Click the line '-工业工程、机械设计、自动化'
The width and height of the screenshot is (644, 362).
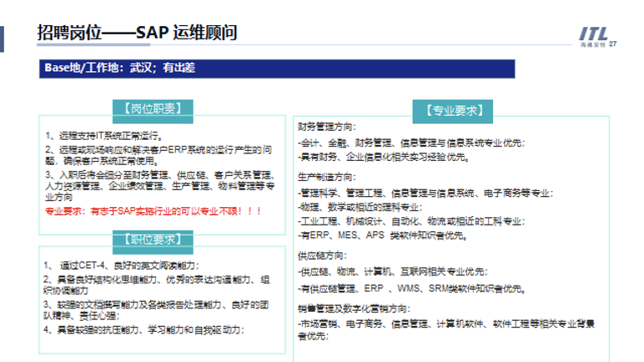click(411, 221)
